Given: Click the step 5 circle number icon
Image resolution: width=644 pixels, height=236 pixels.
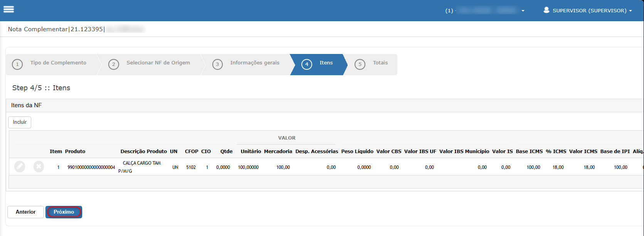Looking at the screenshot, I should [360, 64].
